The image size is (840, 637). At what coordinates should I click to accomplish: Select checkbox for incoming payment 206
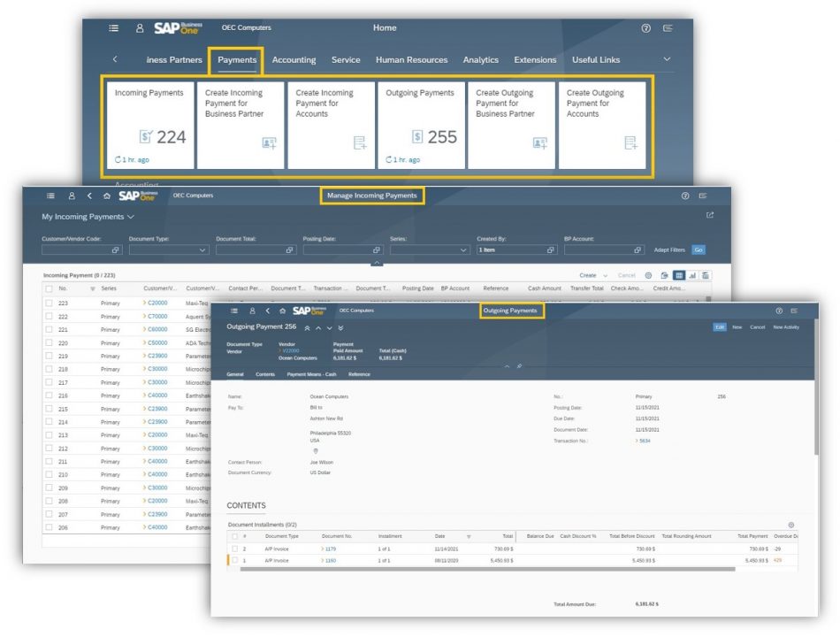49,527
